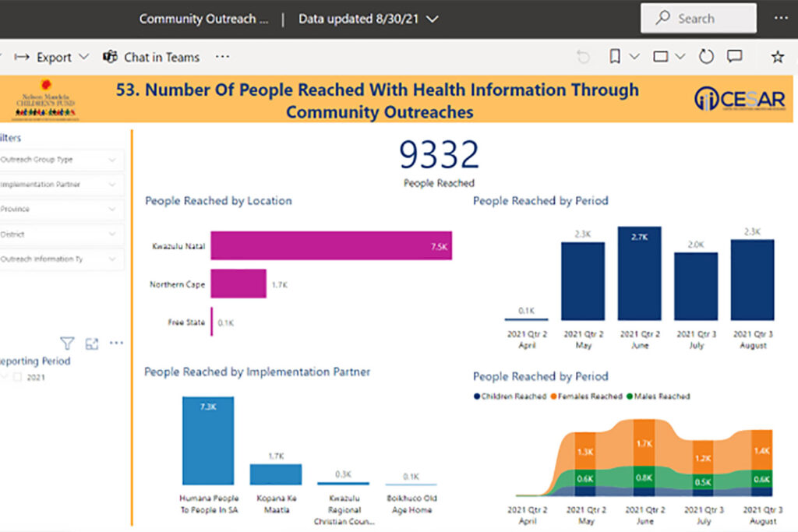Open the Data updated 8/30/21 dropdown
This screenshot has height=532, width=798.
369,19
